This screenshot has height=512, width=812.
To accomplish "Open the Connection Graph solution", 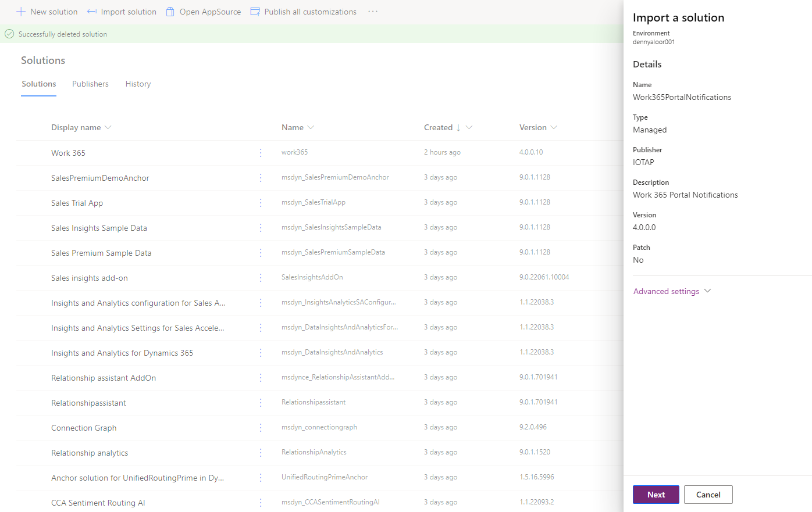I will (84, 428).
